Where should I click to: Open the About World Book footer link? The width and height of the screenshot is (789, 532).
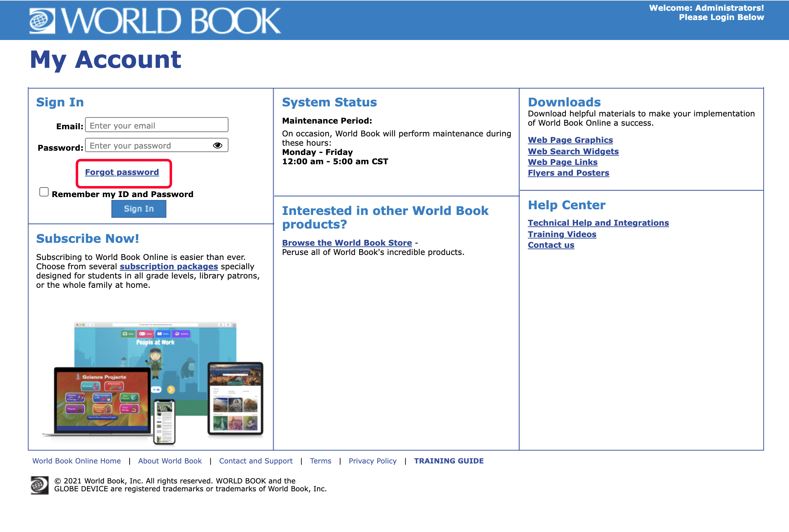point(170,461)
